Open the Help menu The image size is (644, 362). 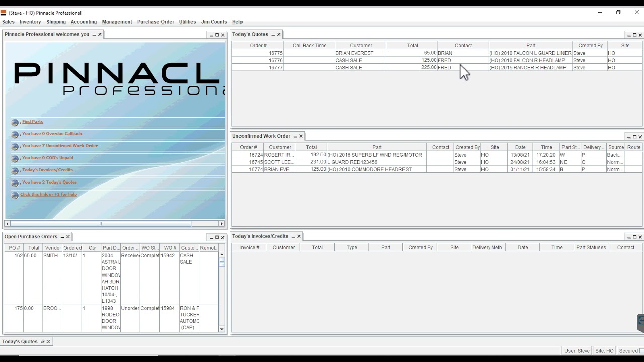click(237, 22)
